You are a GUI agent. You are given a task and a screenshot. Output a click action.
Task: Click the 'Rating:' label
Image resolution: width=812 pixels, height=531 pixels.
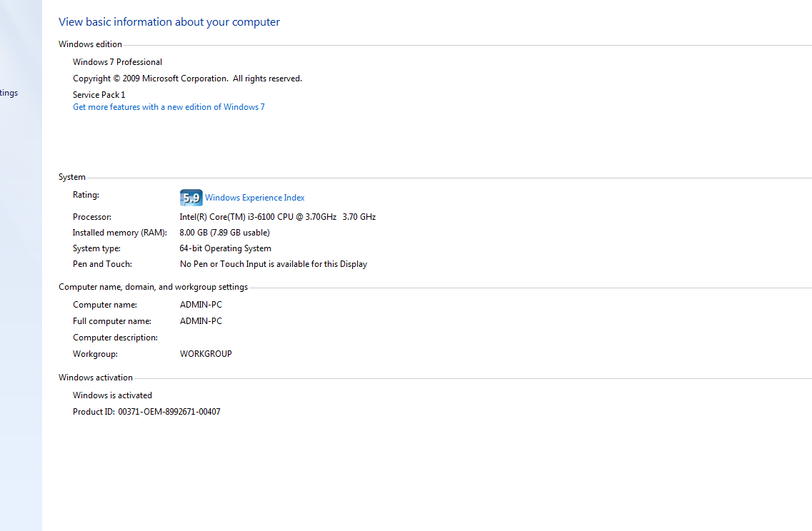coord(86,195)
